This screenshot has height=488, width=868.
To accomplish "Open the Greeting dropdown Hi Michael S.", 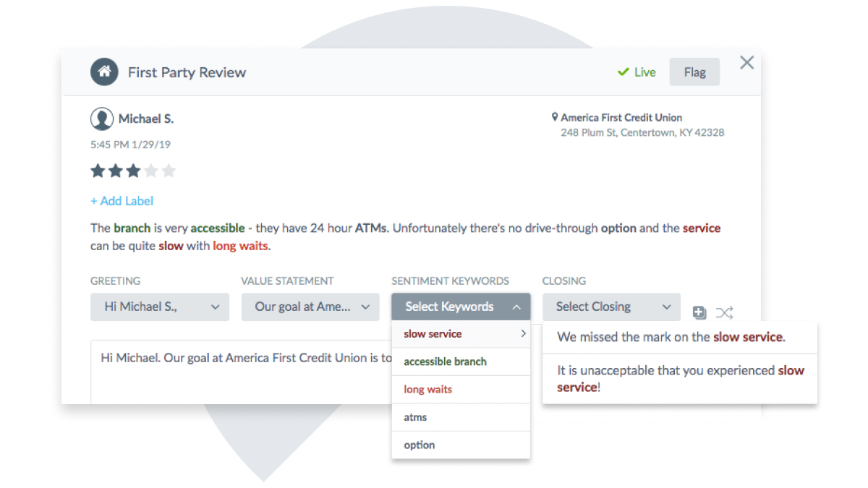I will tap(160, 307).
